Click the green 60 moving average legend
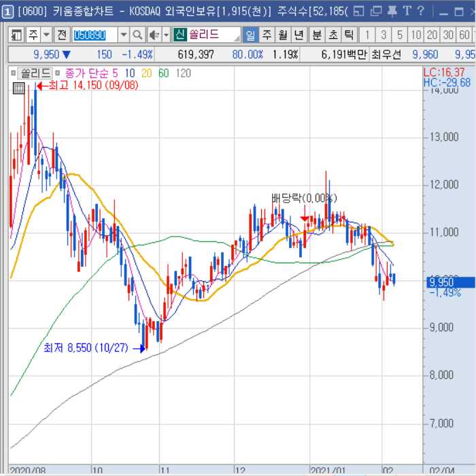Screen dimensions: 476x476 [164, 73]
